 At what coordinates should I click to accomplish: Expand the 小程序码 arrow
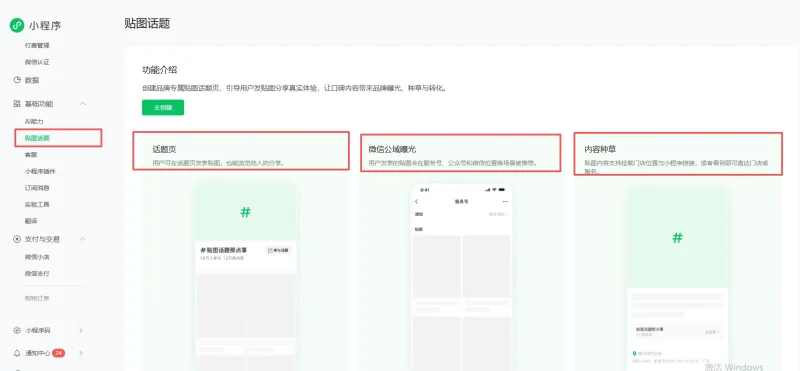coord(81,330)
